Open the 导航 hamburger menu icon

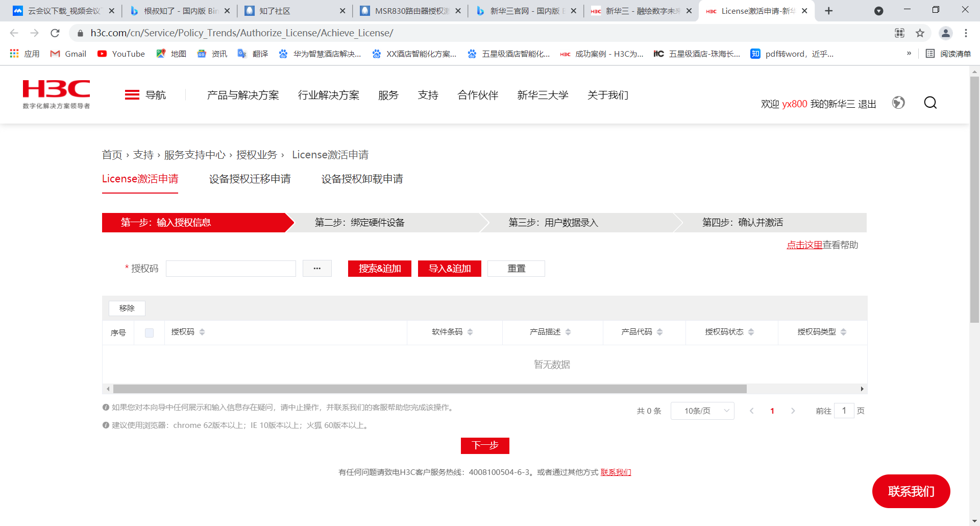(x=132, y=95)
